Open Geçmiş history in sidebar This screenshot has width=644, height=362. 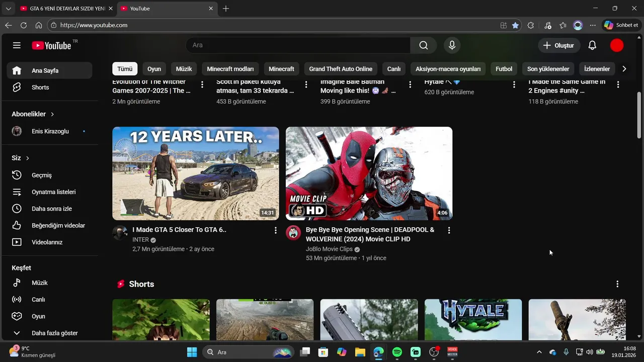(49, 175)
